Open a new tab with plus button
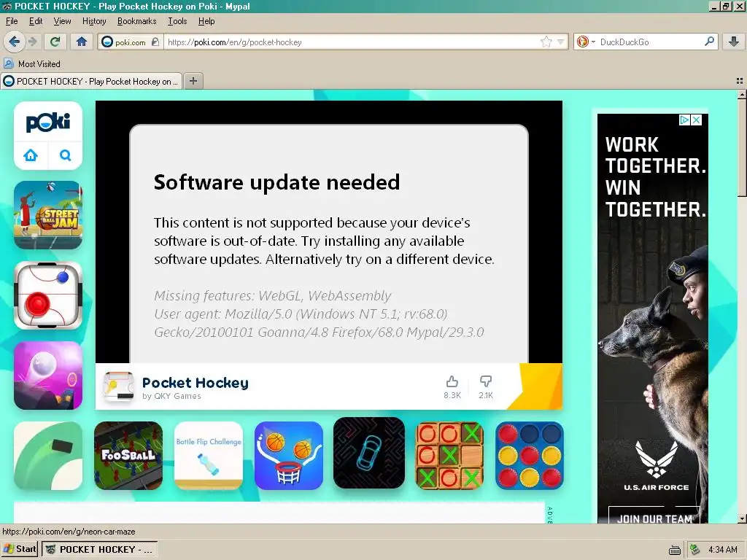The image size is (747, 560). (193, 81)
